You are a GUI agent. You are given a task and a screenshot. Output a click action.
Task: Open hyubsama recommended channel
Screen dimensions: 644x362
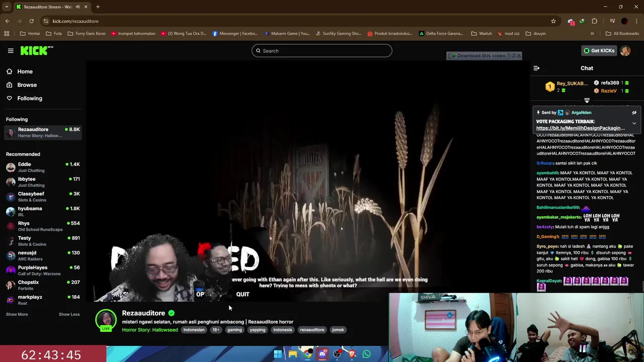coord(43,211)
